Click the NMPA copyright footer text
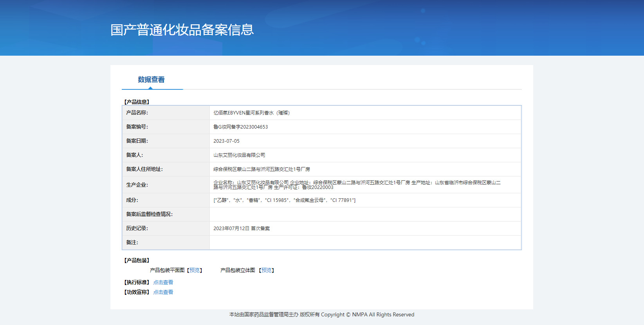644x325 pixels. (321, 314)
